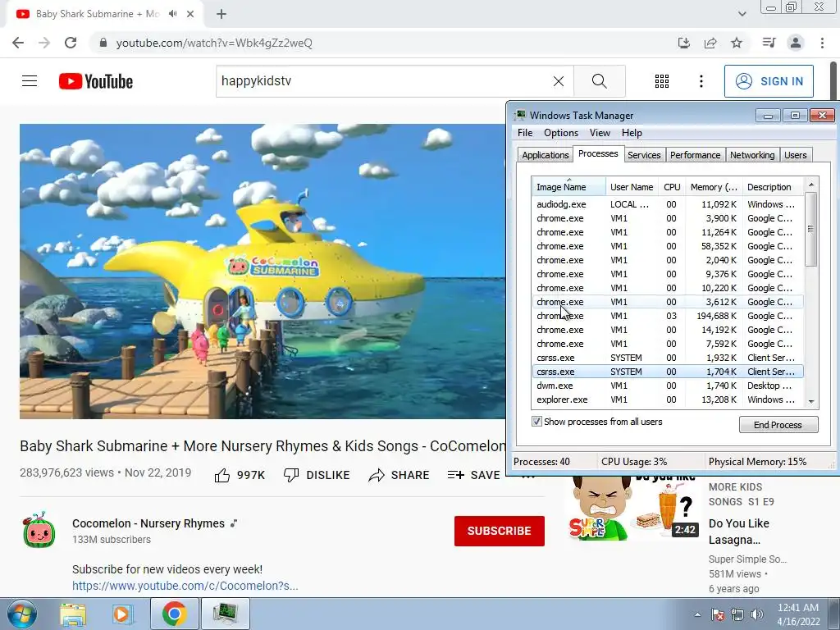Image resolution: width=840 pixels, height=630 pixels.
Task: Open Do You Like Lasagna video title
Action: pyautogui.click(x=739, y=532)
